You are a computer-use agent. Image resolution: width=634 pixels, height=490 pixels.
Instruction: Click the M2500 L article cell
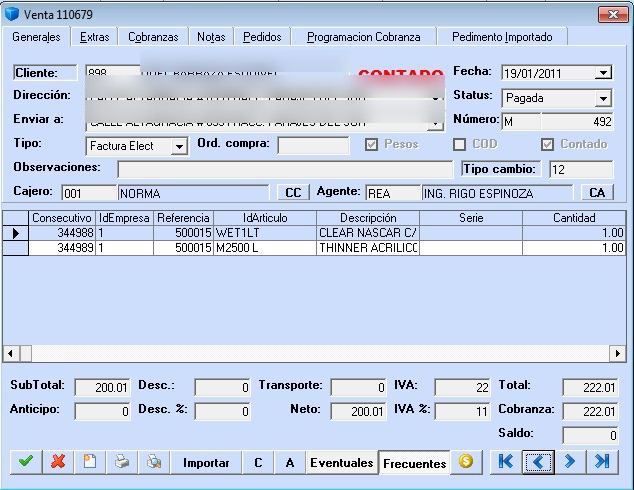click(265, 248)
